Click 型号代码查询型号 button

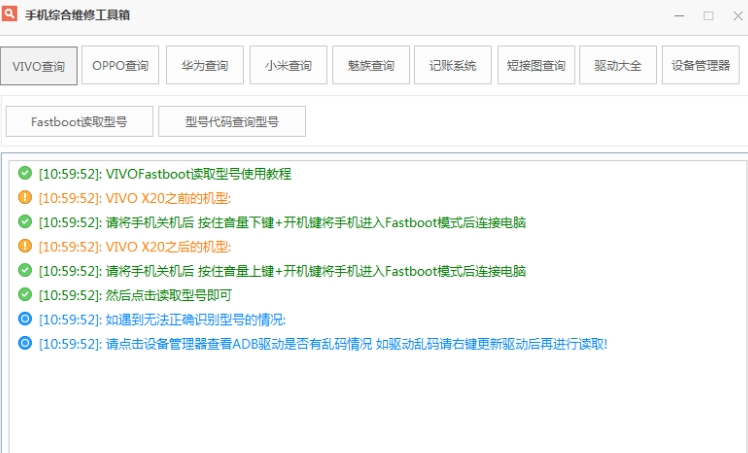[232, 122]
